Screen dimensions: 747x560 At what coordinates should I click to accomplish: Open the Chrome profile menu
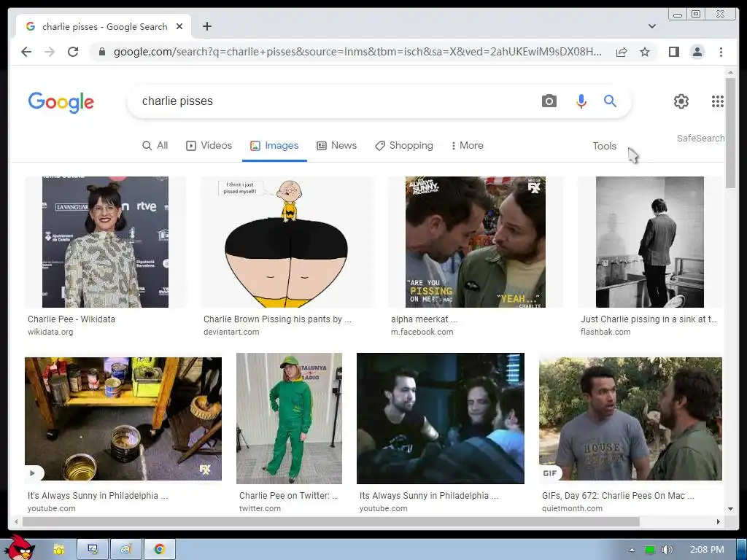(x=697, y=52)
